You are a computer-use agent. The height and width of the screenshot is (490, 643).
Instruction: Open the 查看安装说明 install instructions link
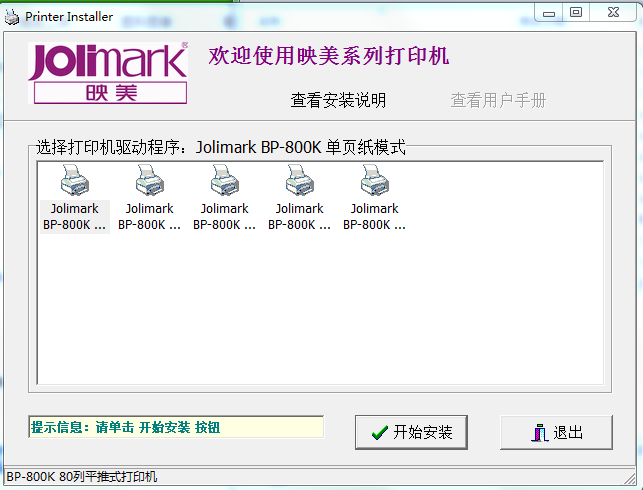tap(338, 100)
